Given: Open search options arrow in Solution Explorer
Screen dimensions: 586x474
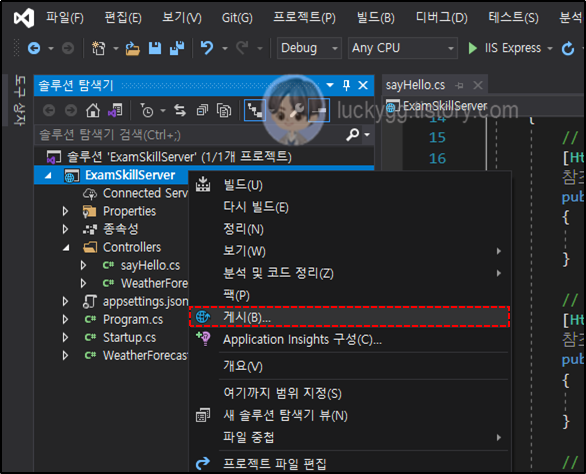Looking at the screenshot, I should coord(367,135).
